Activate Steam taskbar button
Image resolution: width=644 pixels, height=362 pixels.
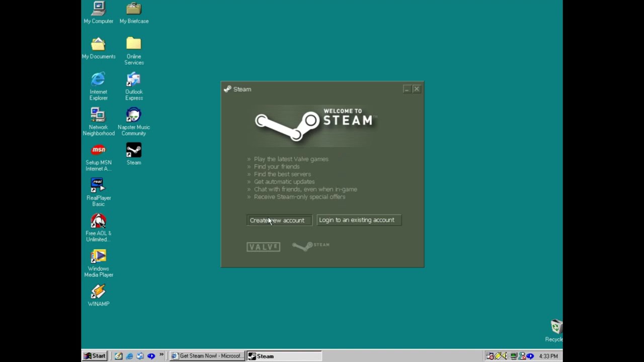(x=284, y=356)
